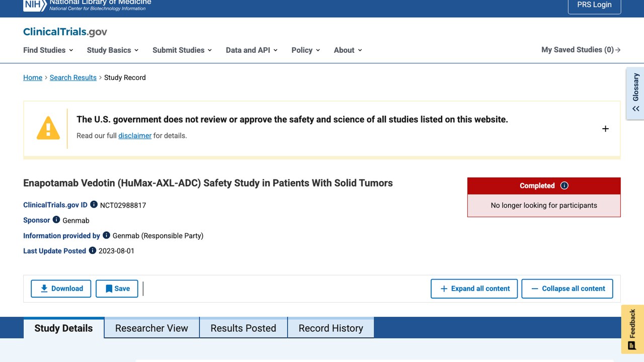Save this study with Save button
This screenshot has width=644, height=362.
click(117, 289)
